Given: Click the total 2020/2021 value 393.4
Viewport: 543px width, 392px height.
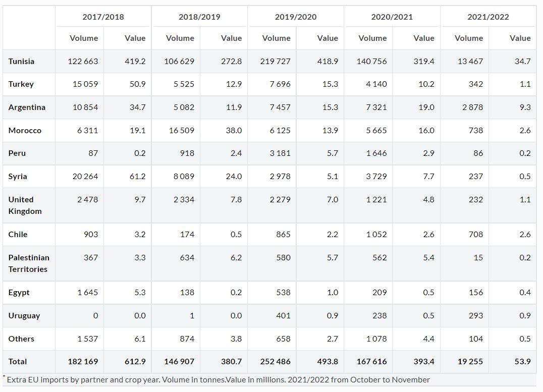Looking at the screenshot, I should pos(423,361).
